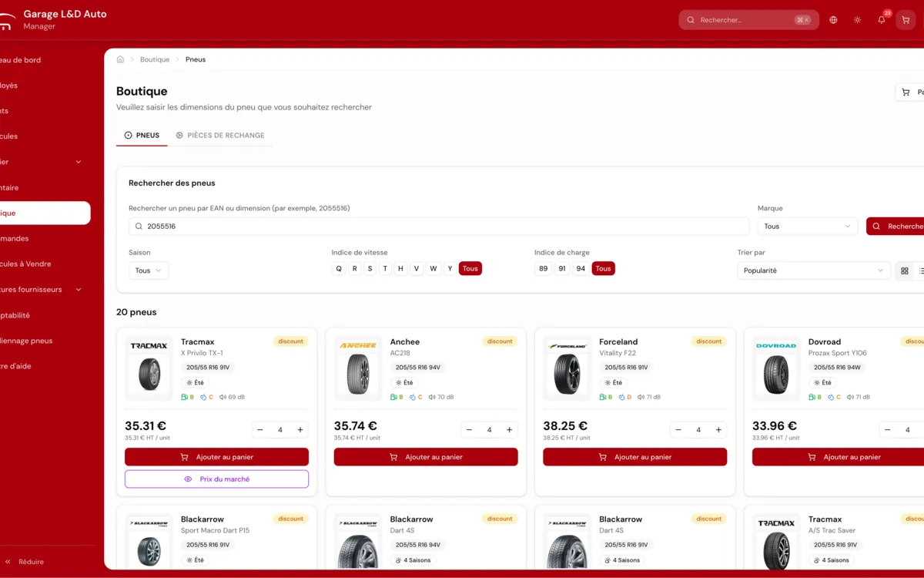Open the language globe icon

833,20
